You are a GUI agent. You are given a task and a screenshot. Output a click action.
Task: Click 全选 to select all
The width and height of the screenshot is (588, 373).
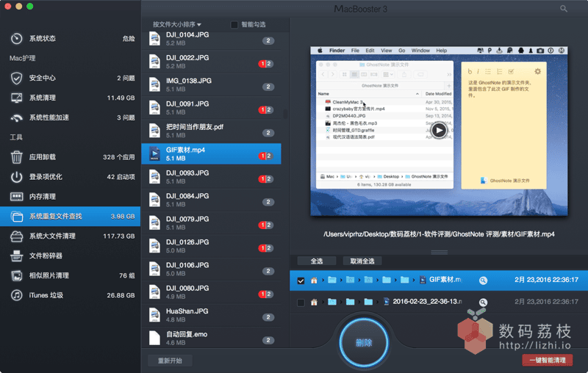point(317,261)
